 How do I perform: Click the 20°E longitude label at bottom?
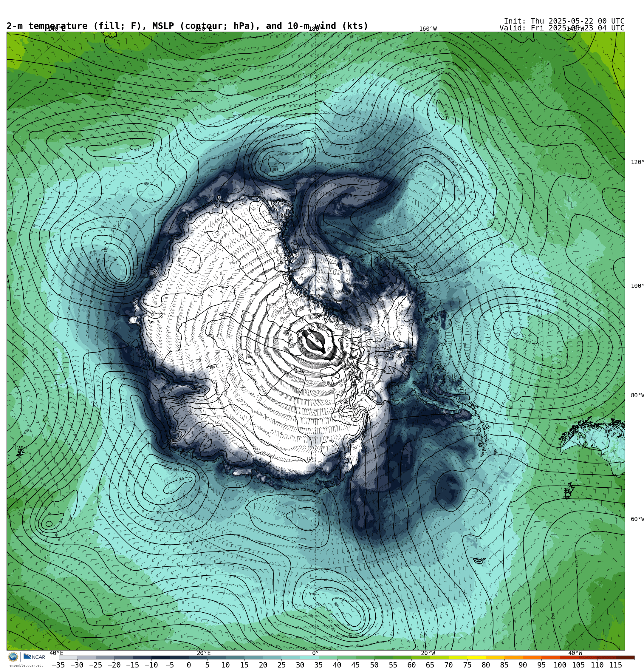204,653
